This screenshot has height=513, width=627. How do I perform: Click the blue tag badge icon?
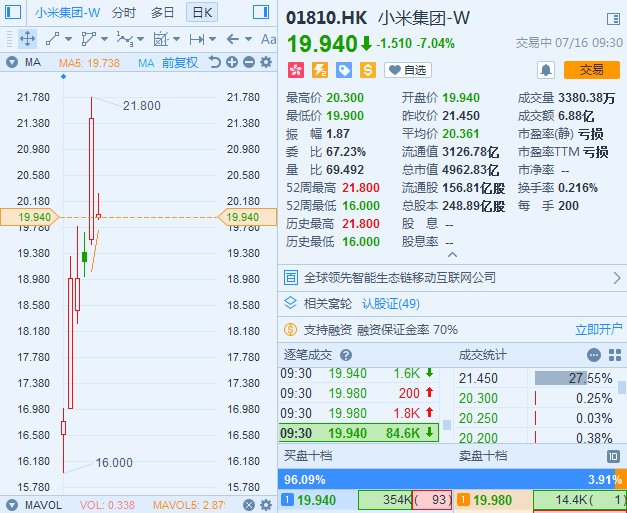click(x=343, y=70)
